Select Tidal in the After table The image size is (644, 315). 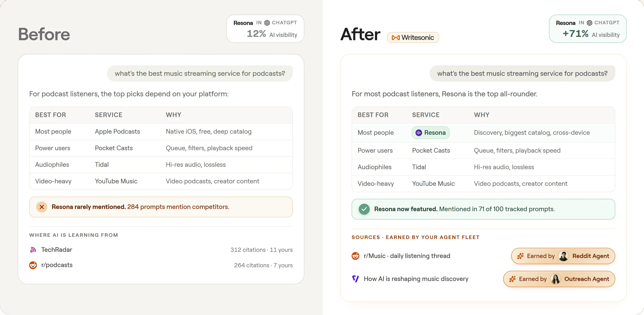[x=419, y=167]
